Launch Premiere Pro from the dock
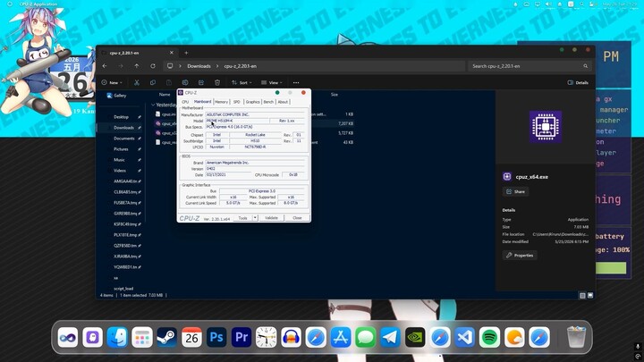Screen dimensions: 644x362 [241, 337]
